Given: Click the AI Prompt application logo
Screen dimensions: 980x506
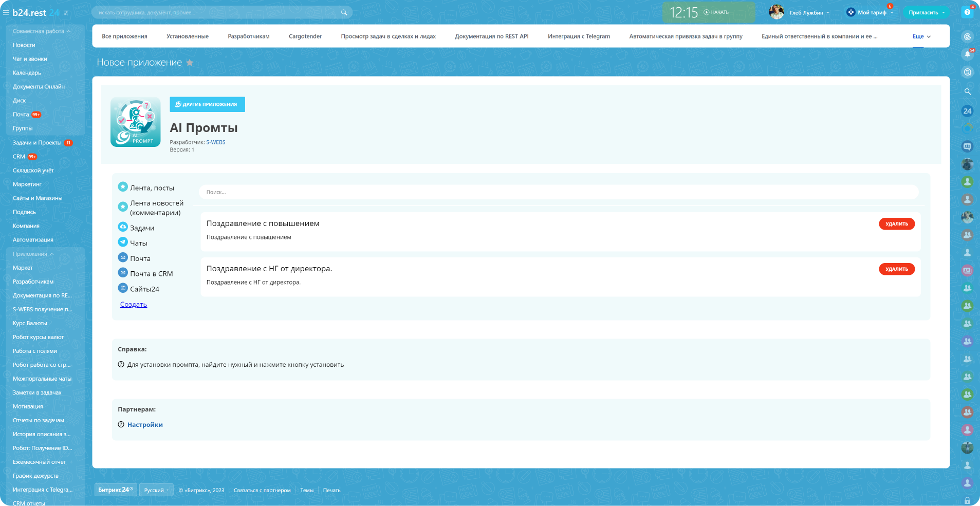Looking at the screenshot, I should click(136, 122).
